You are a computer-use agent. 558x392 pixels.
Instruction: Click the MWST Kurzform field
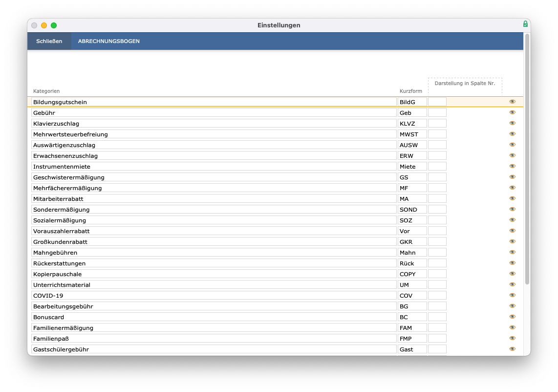click(x=412, y=134)
